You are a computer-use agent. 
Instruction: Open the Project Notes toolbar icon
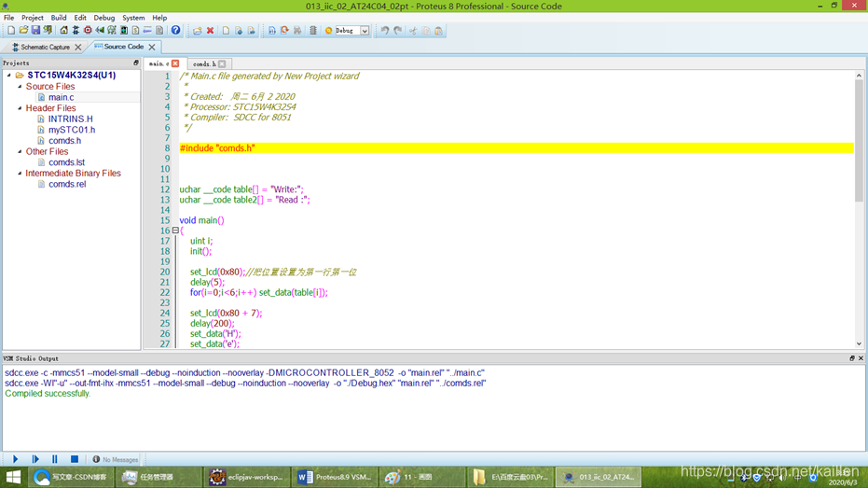coord(159,31)
